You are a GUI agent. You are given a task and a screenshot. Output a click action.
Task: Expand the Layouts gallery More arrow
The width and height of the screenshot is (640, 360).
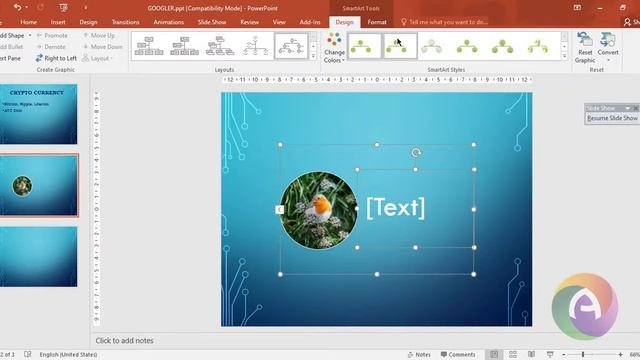tap(313, 56)
